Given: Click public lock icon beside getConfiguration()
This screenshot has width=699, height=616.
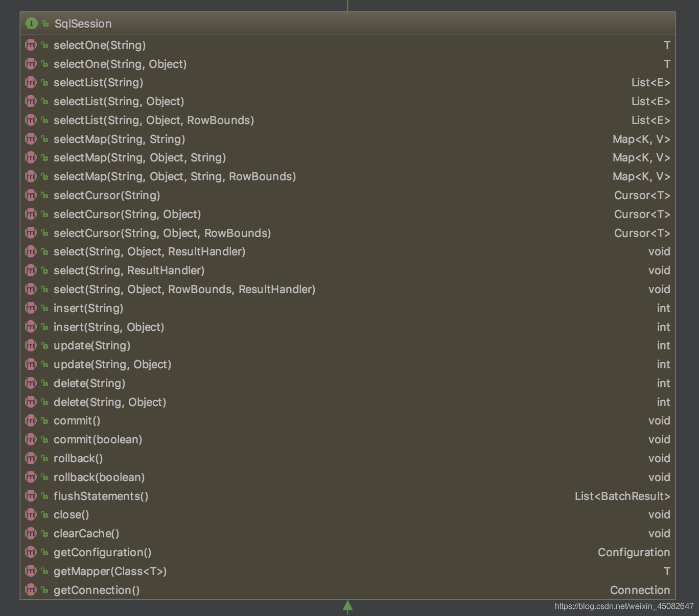Looking at the screenshot, I should [44, 552].
